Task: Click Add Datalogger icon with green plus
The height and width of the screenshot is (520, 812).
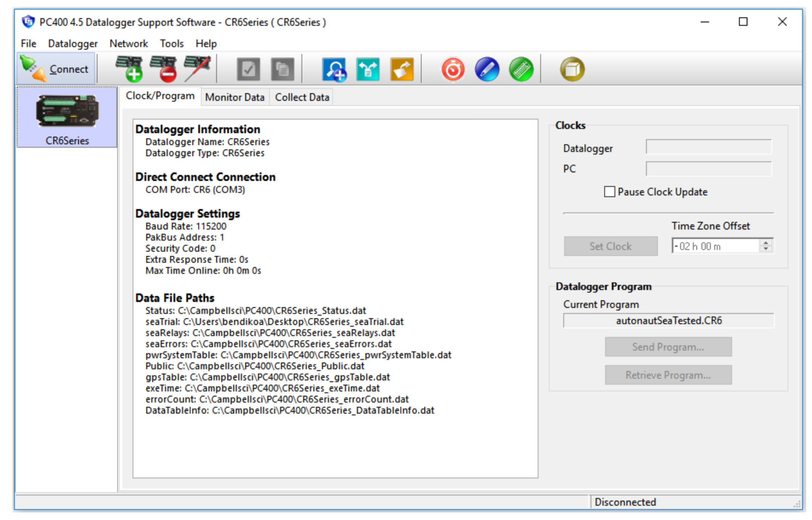Action: click(129, 69)
